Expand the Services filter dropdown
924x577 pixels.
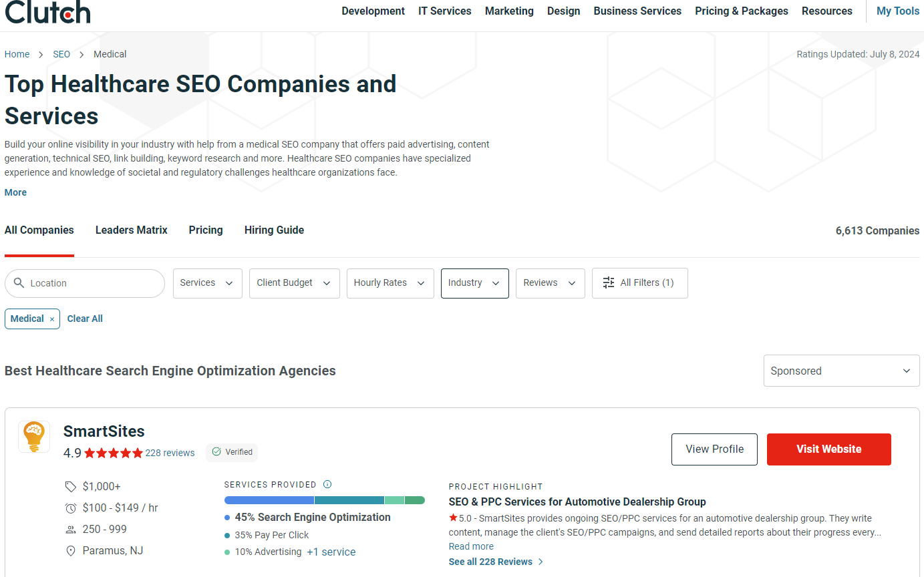point(208,283)
